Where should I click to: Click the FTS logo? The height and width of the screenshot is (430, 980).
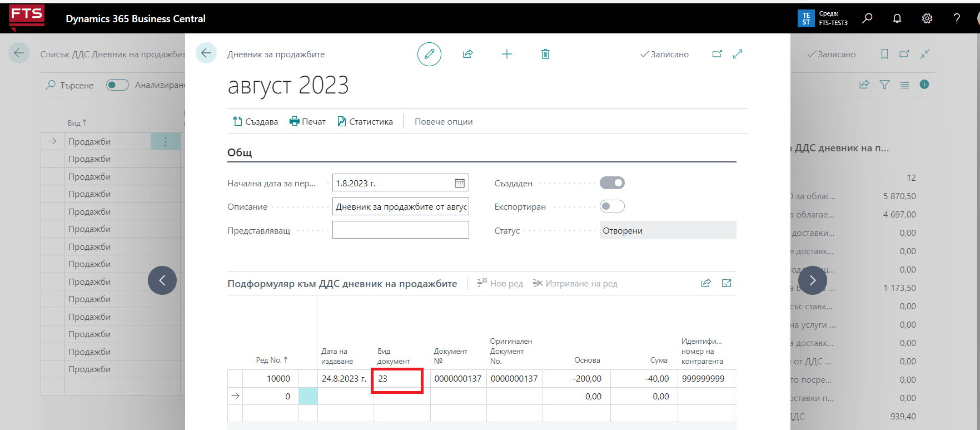[x=27, y=18]
